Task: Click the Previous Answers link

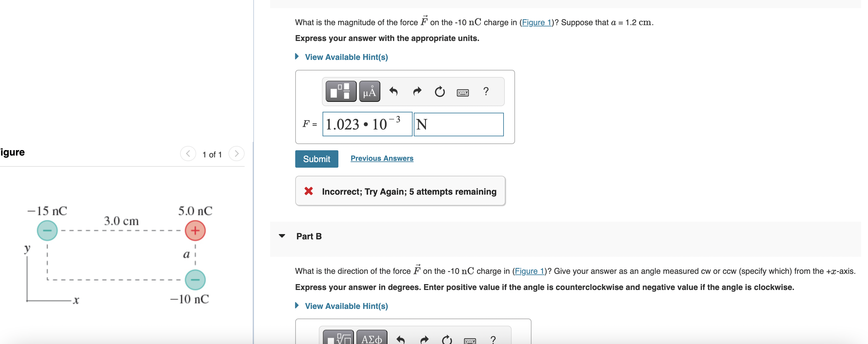Action: click(382, 158)
